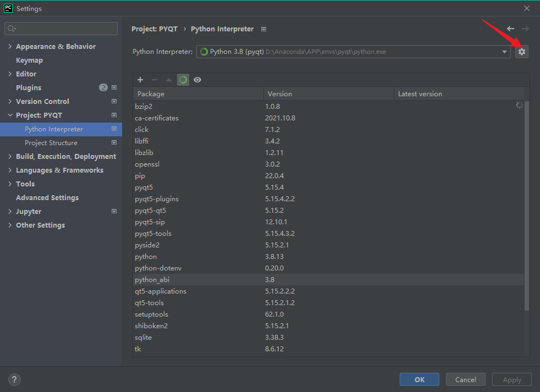The height and width of the screenshot is (392, 540).
Task: Sort by the Version column header
Action: [x=328, y=93]
